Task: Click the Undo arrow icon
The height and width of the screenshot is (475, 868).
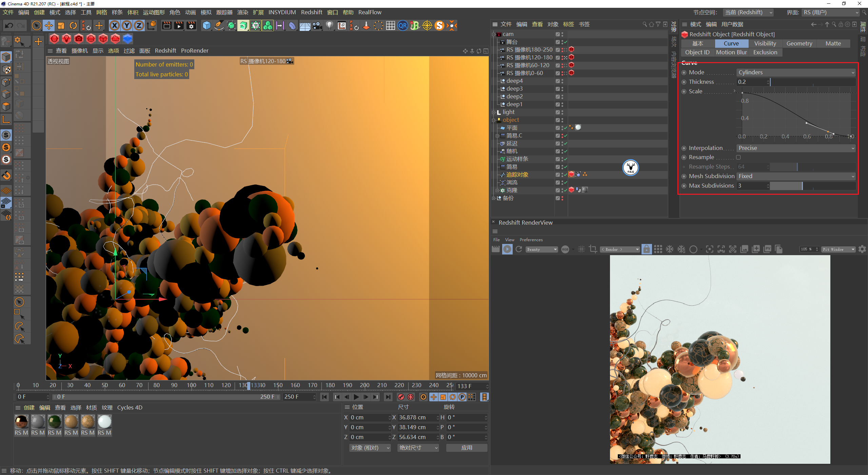Action: tap(9, 25)
